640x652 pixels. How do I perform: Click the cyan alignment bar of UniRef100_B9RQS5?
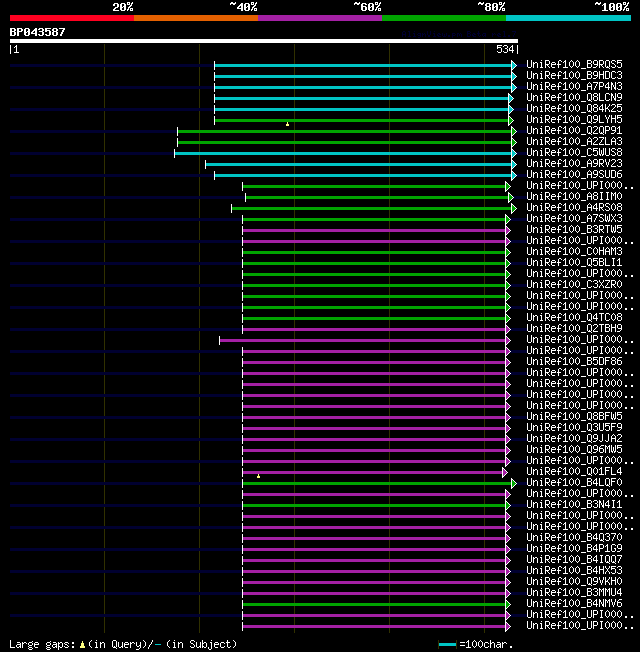point(363,65)
